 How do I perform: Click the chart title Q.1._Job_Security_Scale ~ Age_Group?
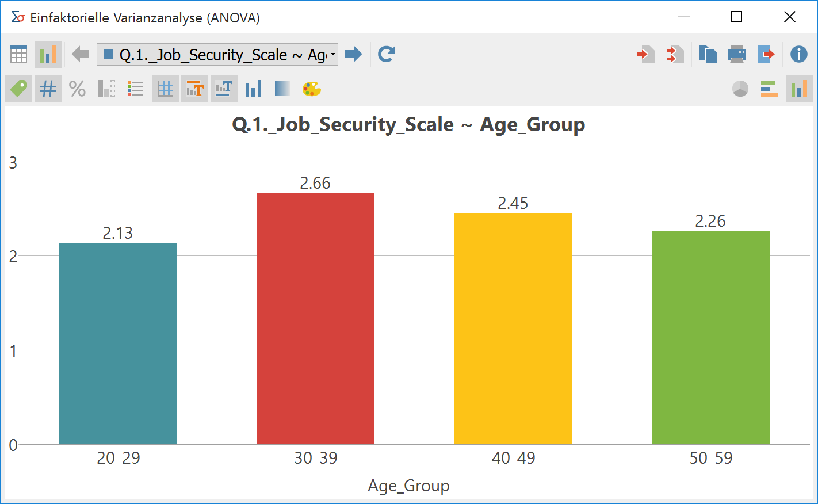408,125
